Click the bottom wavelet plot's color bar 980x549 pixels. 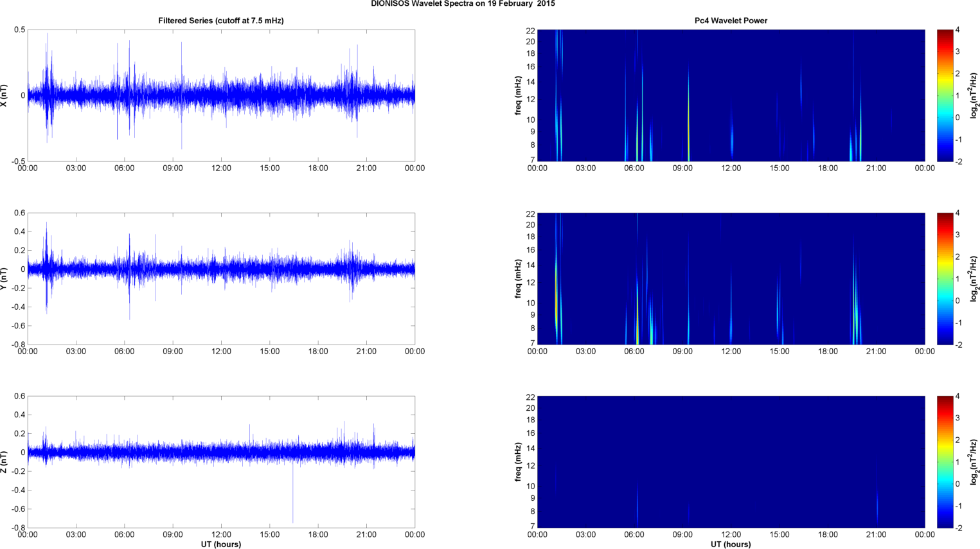(945, 462)
